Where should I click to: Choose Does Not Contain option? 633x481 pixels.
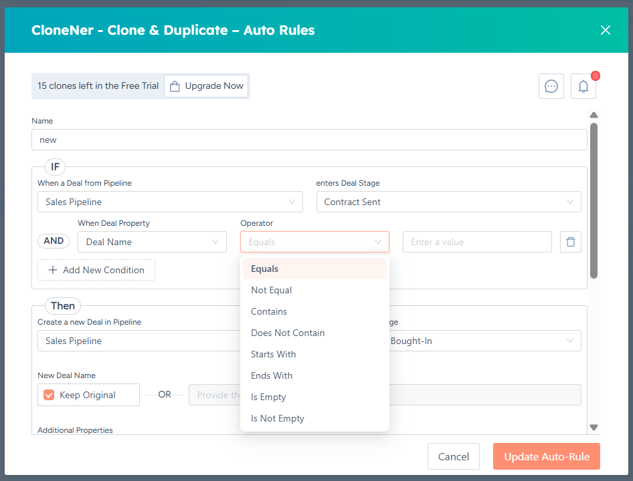point(314,333)
